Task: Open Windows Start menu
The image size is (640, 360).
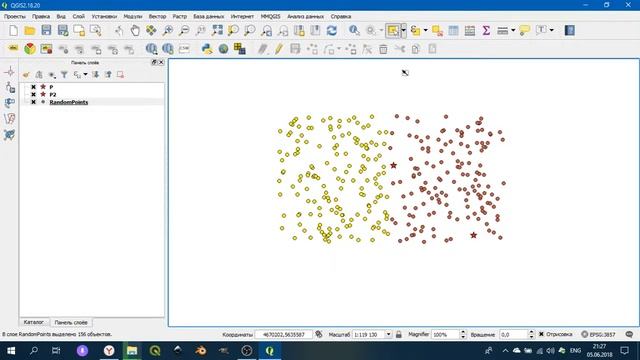Action: [x=11, y=351]
